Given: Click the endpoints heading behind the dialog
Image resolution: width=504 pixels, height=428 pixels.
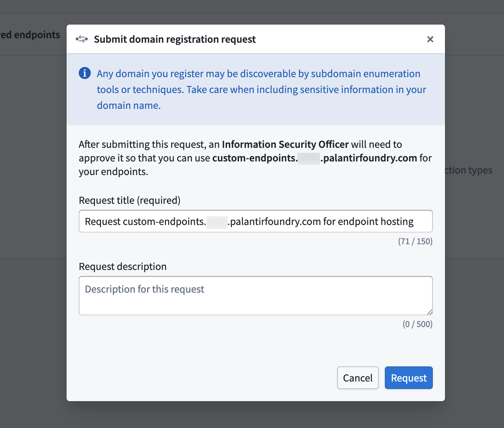Looking at the screenshot, I should point(30,34).
